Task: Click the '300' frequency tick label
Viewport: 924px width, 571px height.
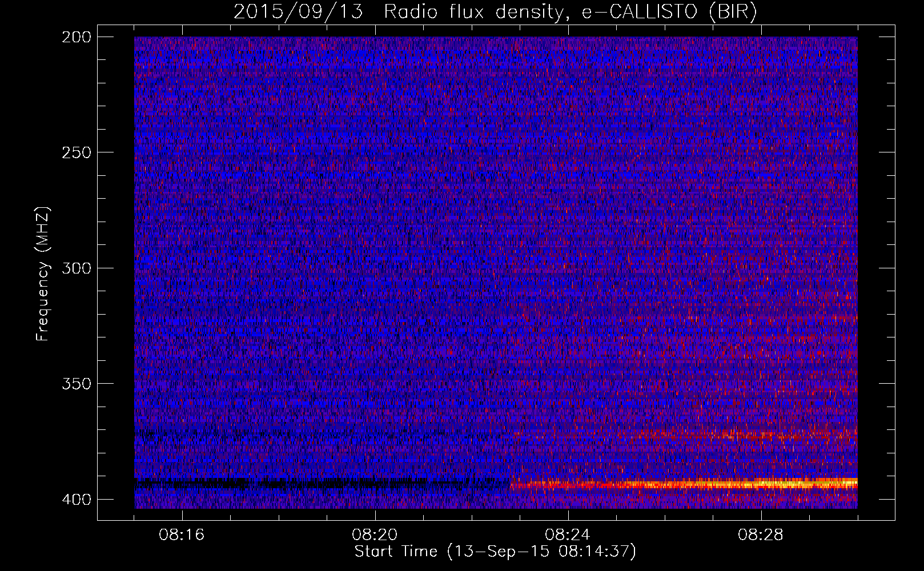Action: pyautogui.click(x=76, y=268)
